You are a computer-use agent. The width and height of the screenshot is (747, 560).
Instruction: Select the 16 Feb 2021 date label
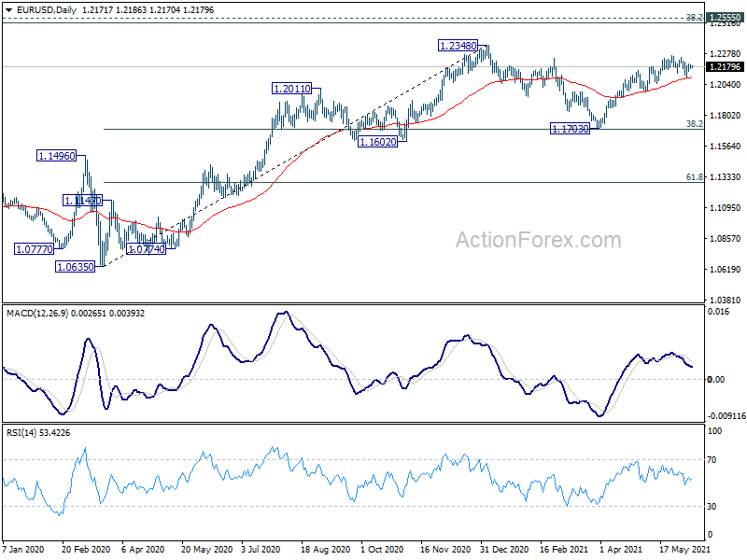pyautogui.click(x=564, y=550)
